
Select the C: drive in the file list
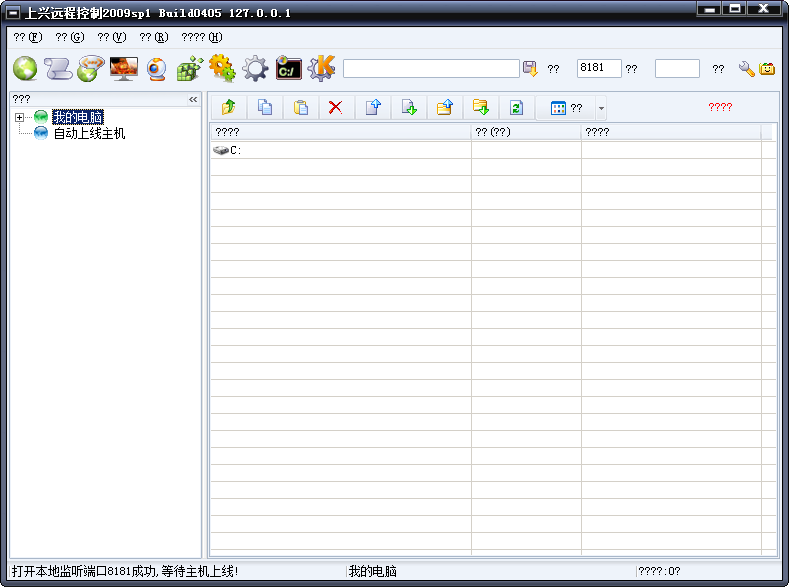click(x=236, y=151)
